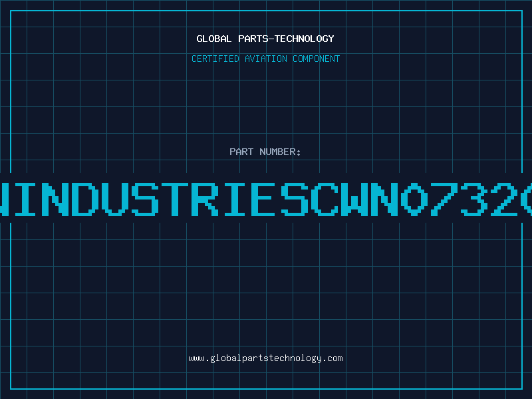The width and height of the screenshot is (532, 399).
Task: Click the 'PART NUMBER:' label
Action: [x=265, y=152]
